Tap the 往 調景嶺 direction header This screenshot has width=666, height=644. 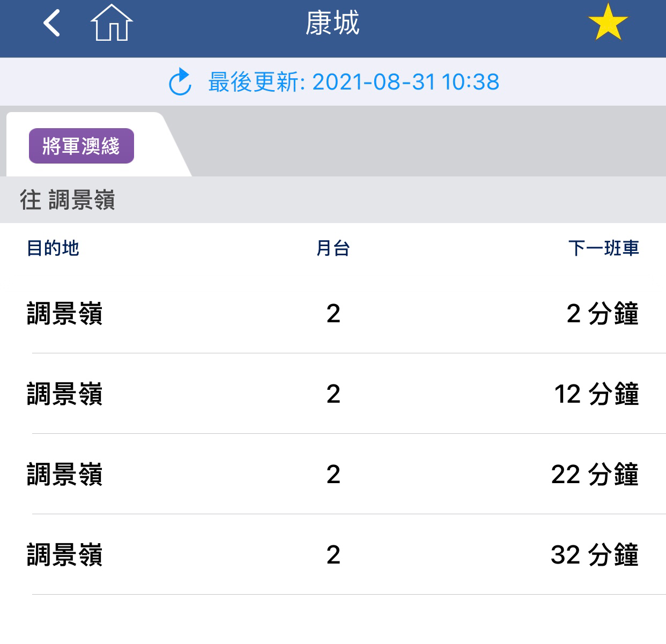pos(333,200)
